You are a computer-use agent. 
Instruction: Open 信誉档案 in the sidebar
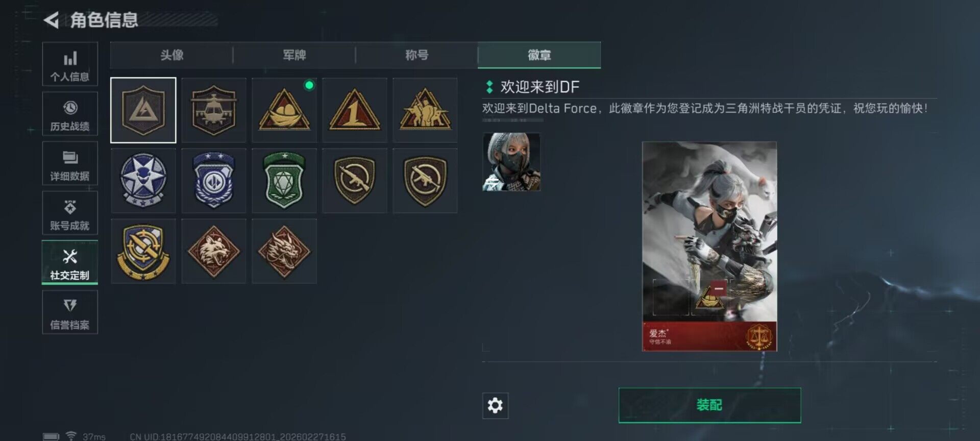70,312
